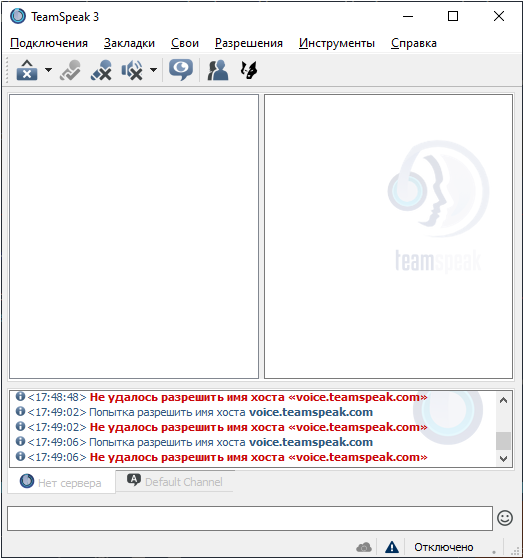Image resolution: width=524 pixels, height=559 pixels.
Task: Switch to the Нет сервера chat tab
Action: [61, 482]
